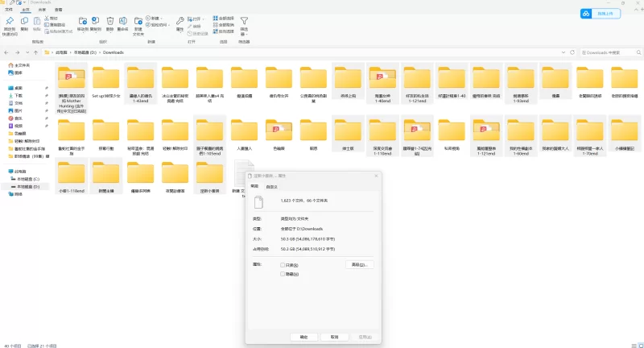Refresh the Downloads folder view

[x=572, y=52]
